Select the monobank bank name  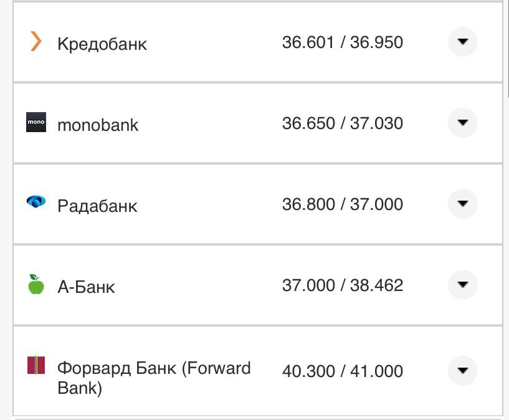[98, 125]
